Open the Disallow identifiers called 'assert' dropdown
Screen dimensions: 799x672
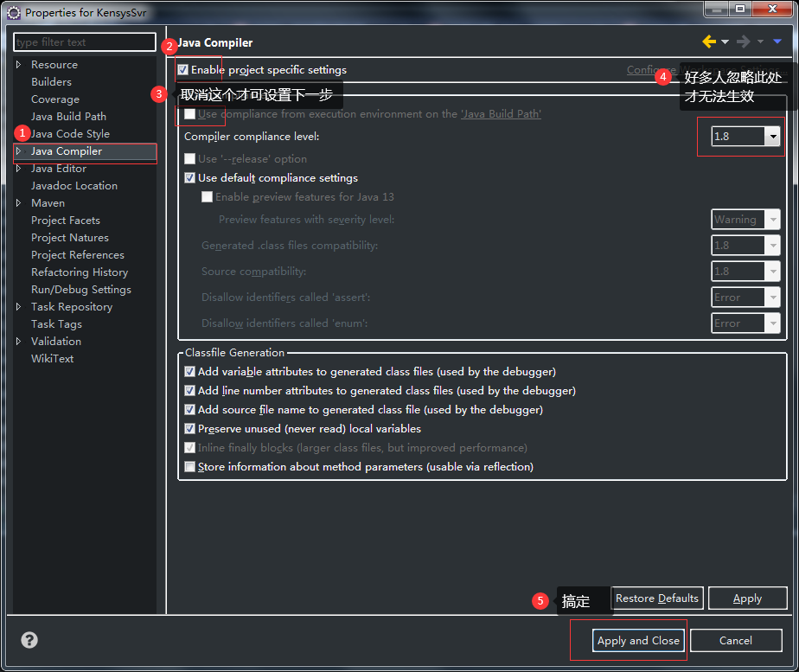[x=773, y=297]
